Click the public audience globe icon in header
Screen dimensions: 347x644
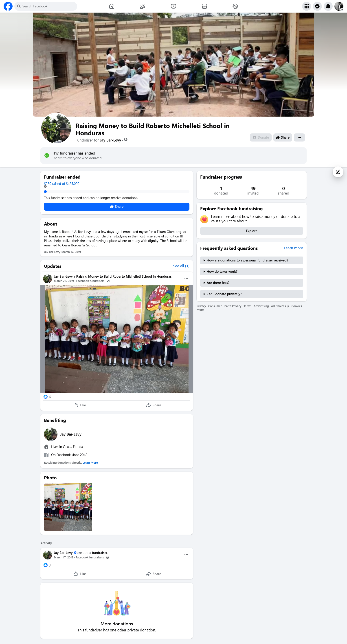point(126,139)
